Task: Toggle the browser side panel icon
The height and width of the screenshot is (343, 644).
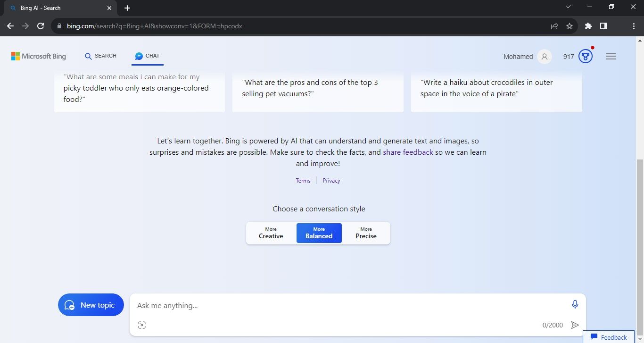Action: 603,26
